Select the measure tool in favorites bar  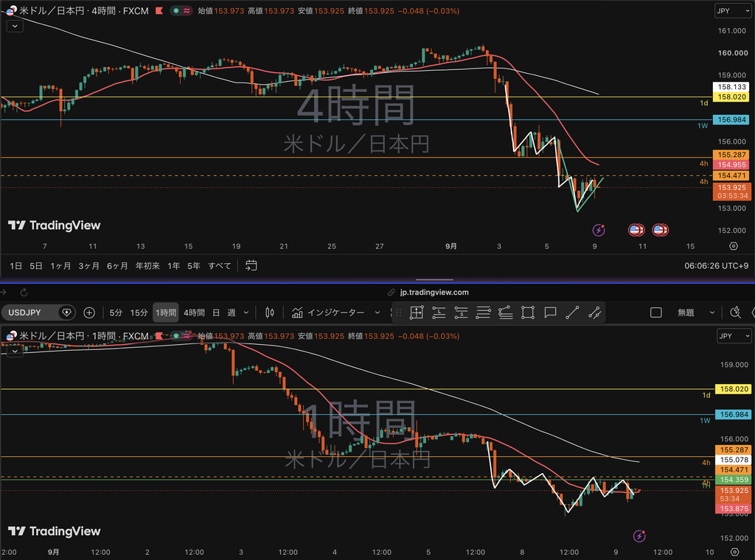click(417, 312)
